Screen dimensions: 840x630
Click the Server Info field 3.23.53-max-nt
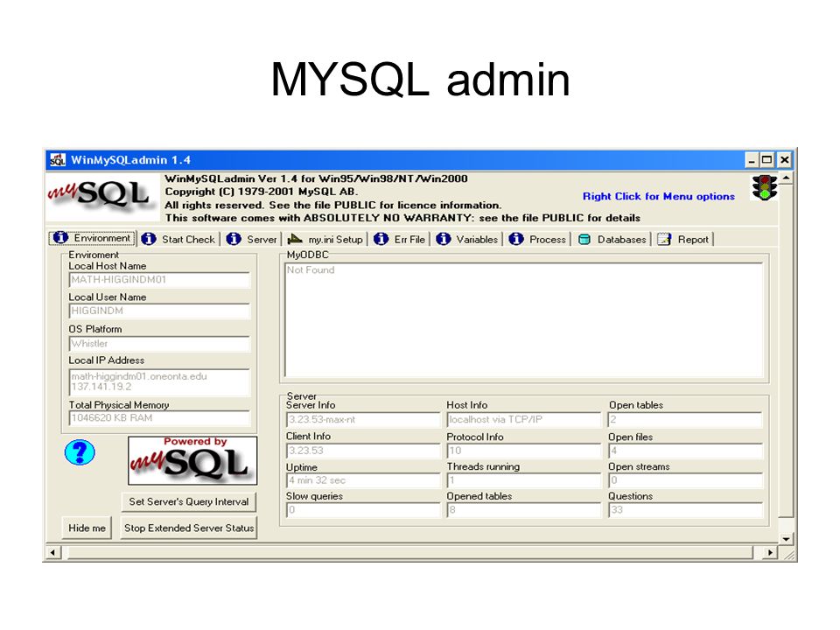coord(362,419)
